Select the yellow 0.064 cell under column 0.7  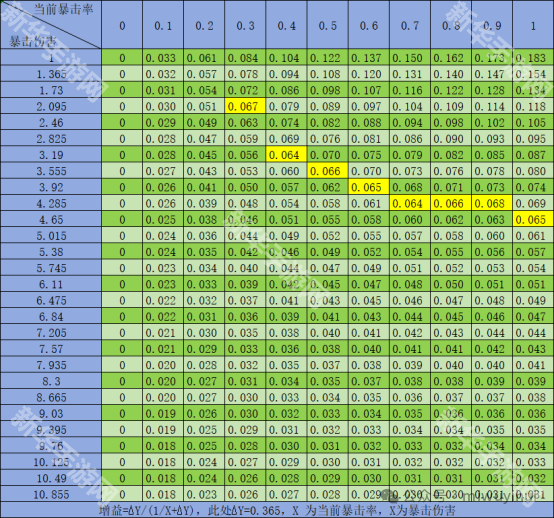tap(409, 203)
